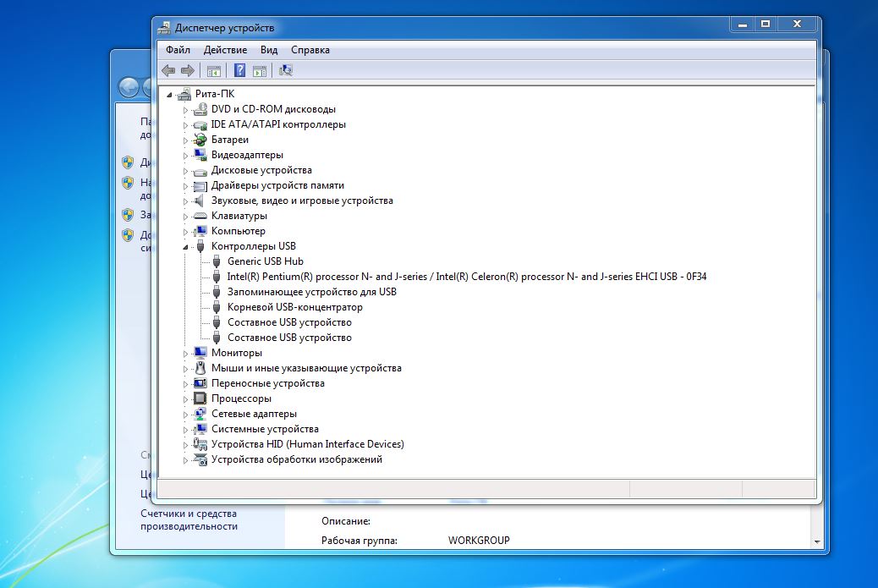
Task: Collapse the Рита-ПК root node
Action: tap(169, 95)
